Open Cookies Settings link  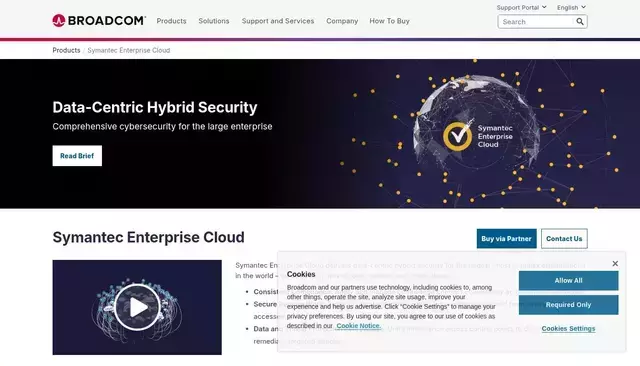(569, 328)
